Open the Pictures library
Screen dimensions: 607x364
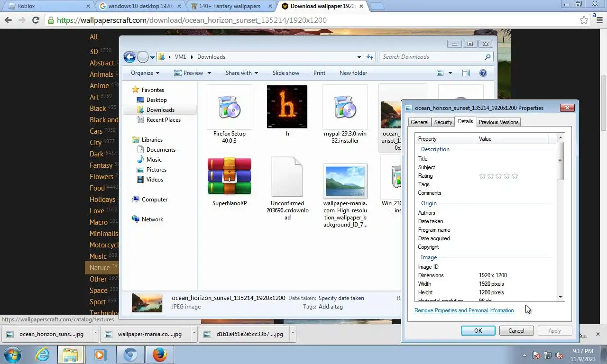click(x=156, y=170)
